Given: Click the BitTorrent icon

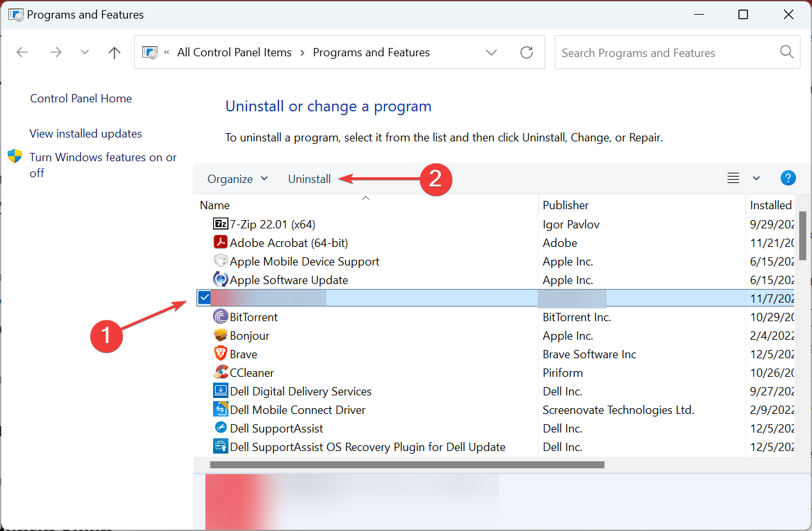Looking at the screenshot, I should point(220,317).
